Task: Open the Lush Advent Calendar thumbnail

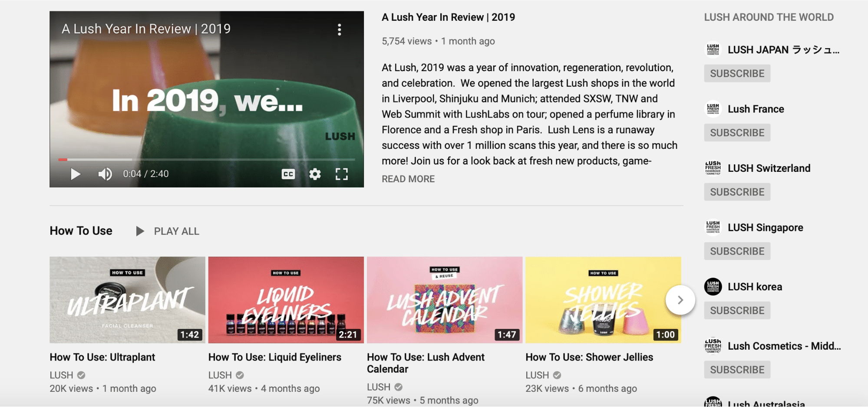Action: pos(445,300)
